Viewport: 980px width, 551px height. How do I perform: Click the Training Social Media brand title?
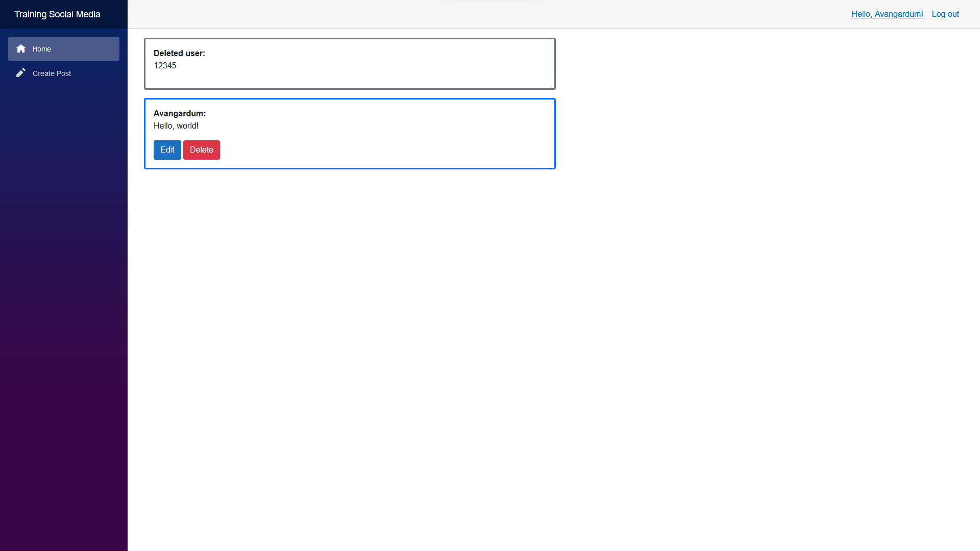pos(57,14)
